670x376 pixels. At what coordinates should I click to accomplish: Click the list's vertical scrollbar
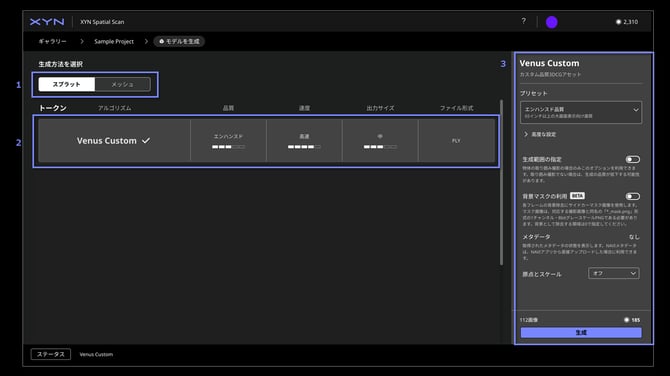click(x=501, y=182)
